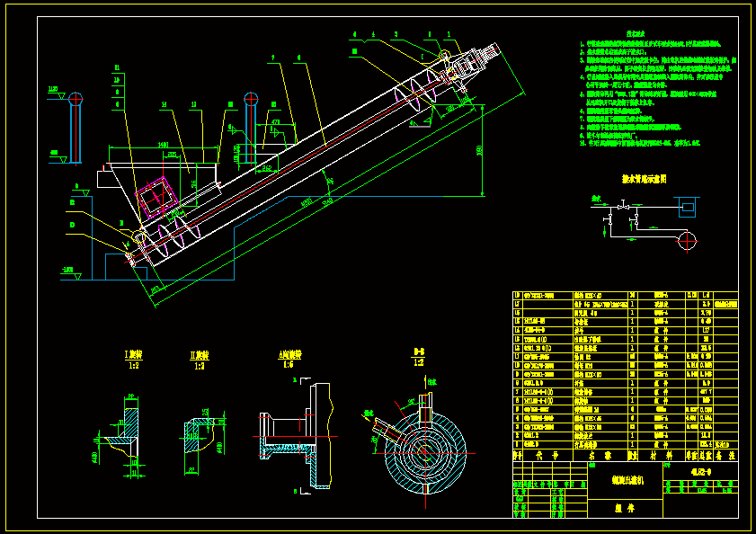Click the upper spiral flights near the discharge
The width and height of the screenshot is (756, 534).
[x=417, y=90]
